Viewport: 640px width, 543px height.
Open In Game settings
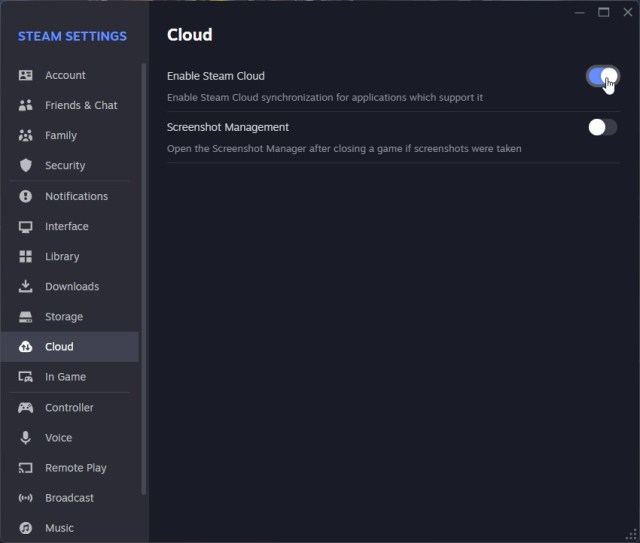(x=70, y=377)
